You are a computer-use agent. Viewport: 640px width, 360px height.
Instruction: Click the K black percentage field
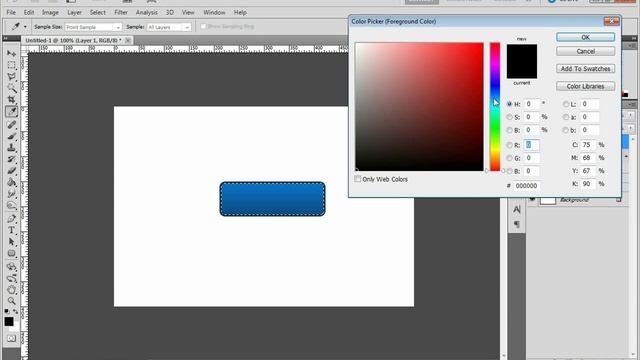pyautogui.click(x=588, y=184)
